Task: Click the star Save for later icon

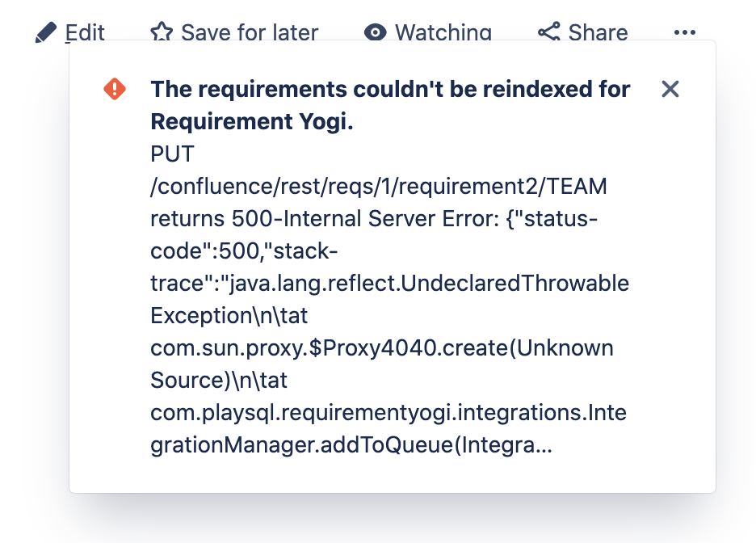Action: click(x=162, y=33)
